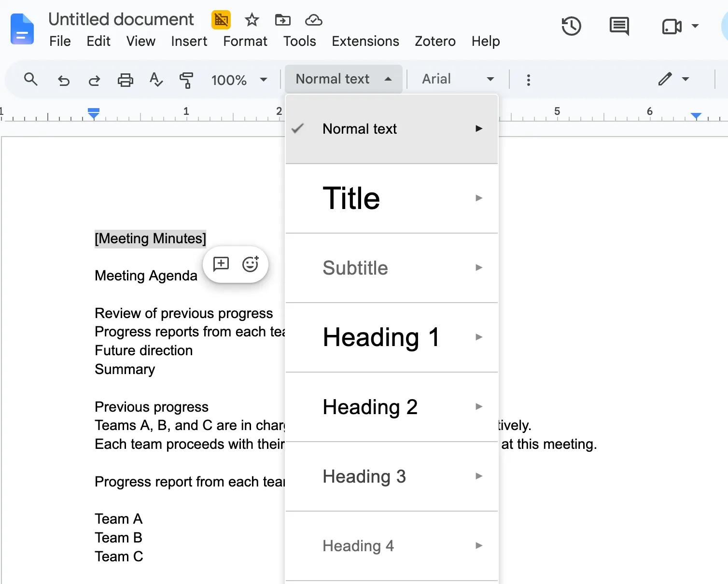Click the Move to folder icon
728x584 pixels.
click(283, 20)
